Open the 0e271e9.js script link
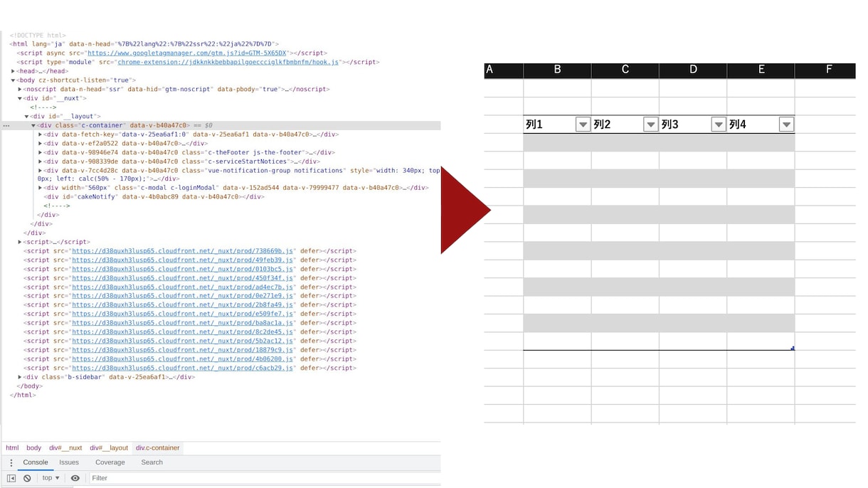Viewport: 868px width, 488px height. pyautogui.click(x=182, y=296)
